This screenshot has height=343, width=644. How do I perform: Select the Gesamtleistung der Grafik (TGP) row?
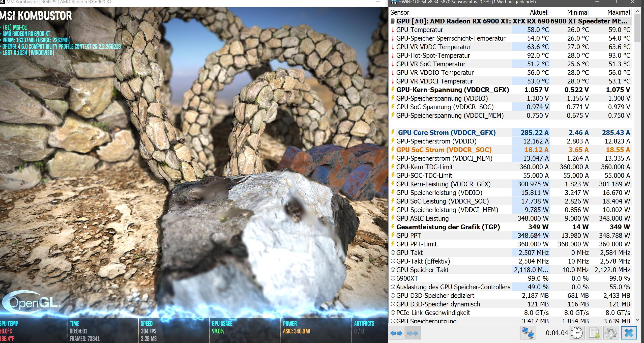(x=448, y=227)
